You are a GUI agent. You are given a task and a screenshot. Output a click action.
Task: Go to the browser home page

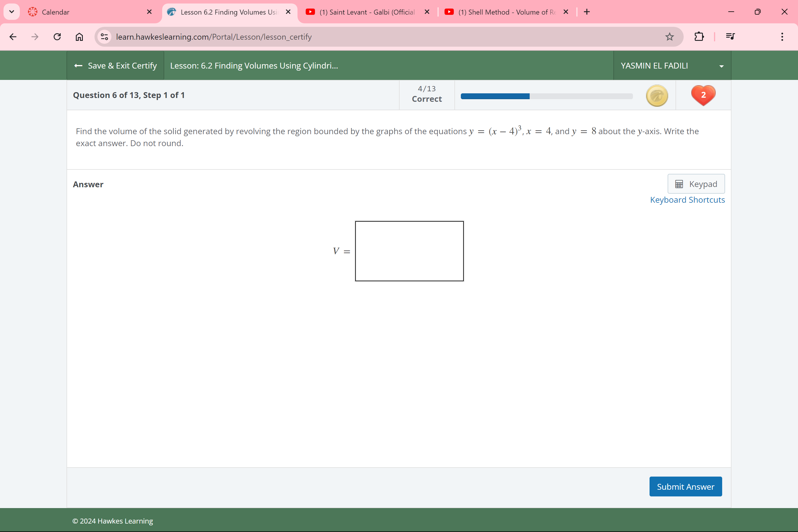(79, 37)
